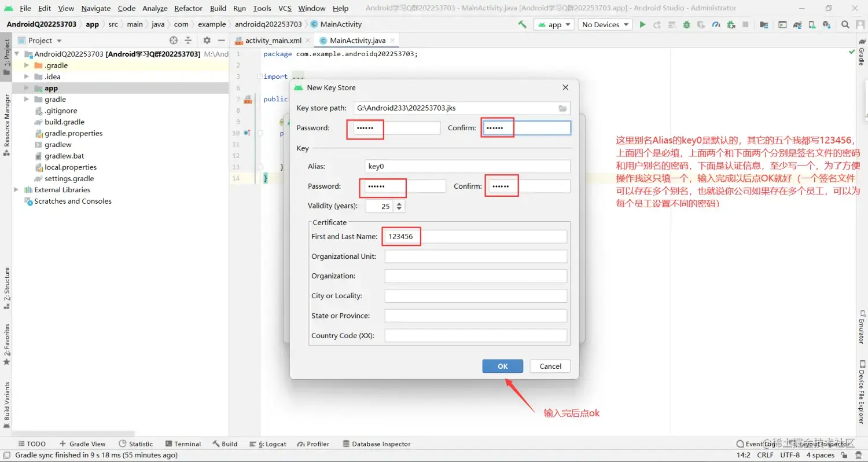Open the Gradle side tool window
Screen dimensions: 868x462
(861, 53)
